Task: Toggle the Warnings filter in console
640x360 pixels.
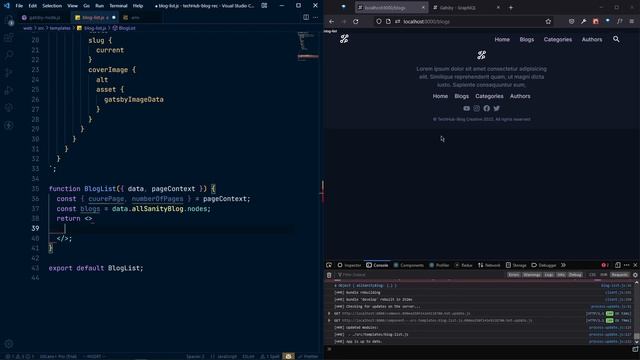Action: tap(532, 275)
